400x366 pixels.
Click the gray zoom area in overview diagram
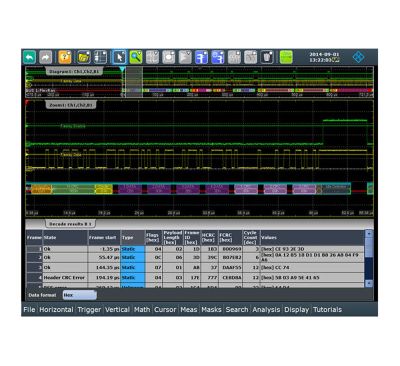pyautogui.click(x=133, y=82)
